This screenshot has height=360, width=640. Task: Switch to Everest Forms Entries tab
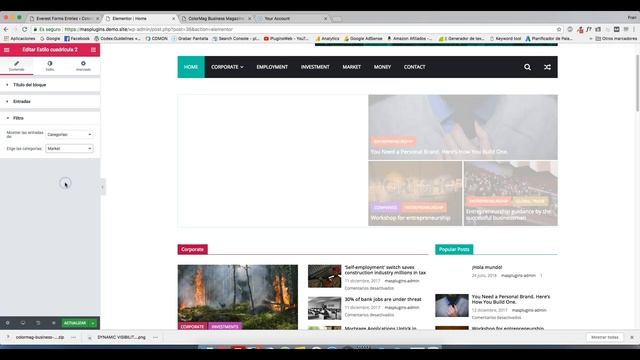(x=64, y=18)
